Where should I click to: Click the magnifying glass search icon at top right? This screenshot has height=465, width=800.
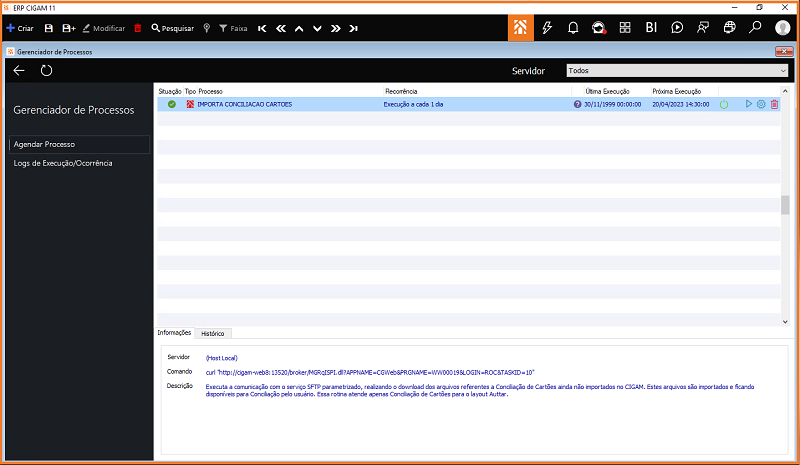click(755, 28)
